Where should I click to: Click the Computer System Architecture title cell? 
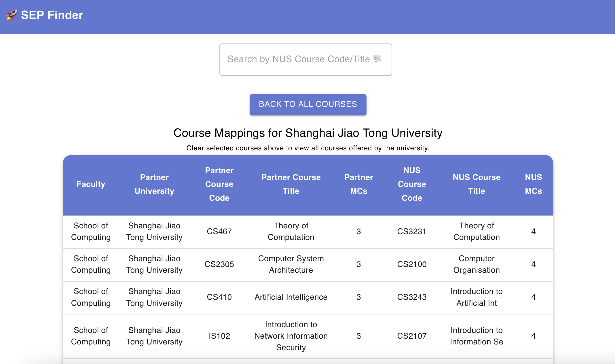point(291,264)
